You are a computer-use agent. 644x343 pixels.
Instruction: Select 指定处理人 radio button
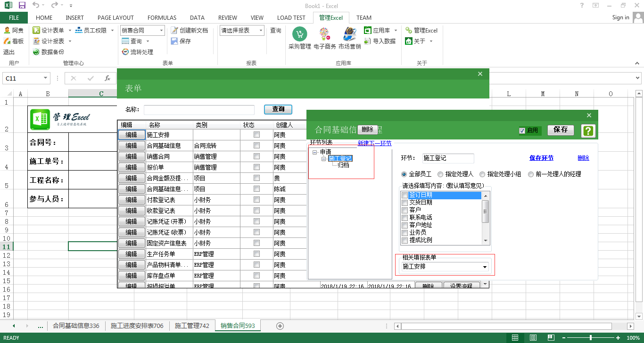coord(440,174)
